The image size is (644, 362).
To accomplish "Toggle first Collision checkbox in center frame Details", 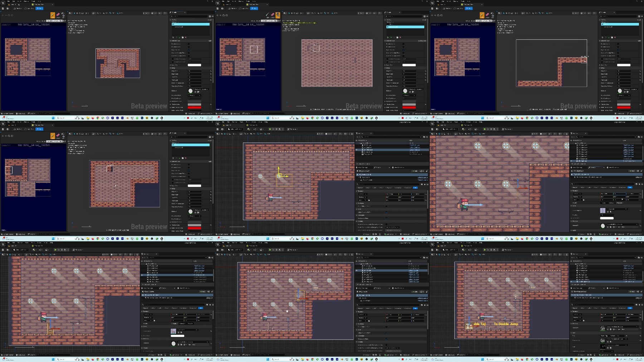I will 386,224.
